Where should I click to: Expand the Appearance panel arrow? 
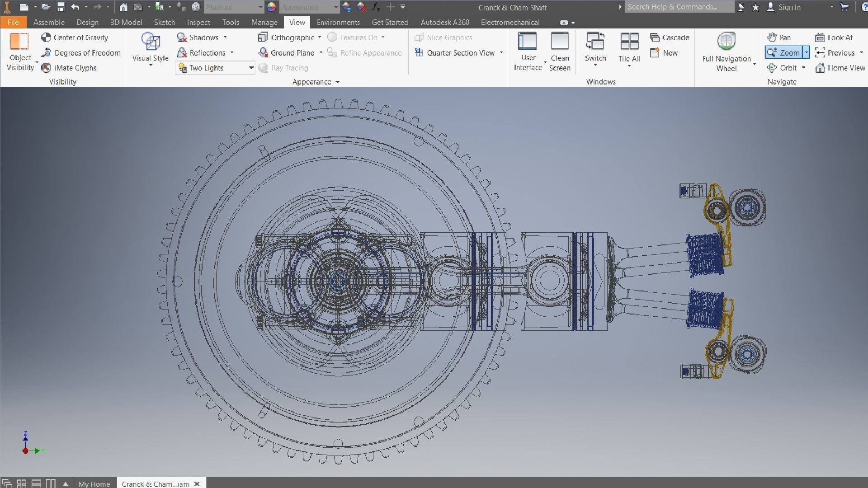point(338,82)
